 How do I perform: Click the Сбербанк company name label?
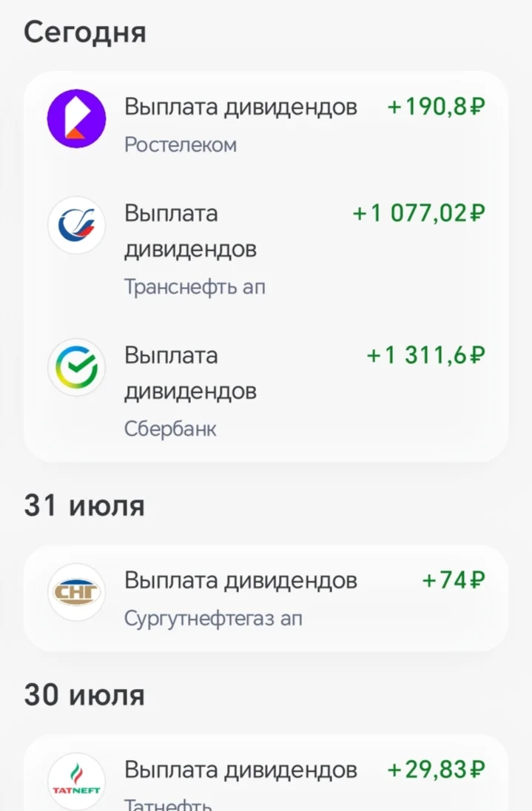click(x=170, y=428)
